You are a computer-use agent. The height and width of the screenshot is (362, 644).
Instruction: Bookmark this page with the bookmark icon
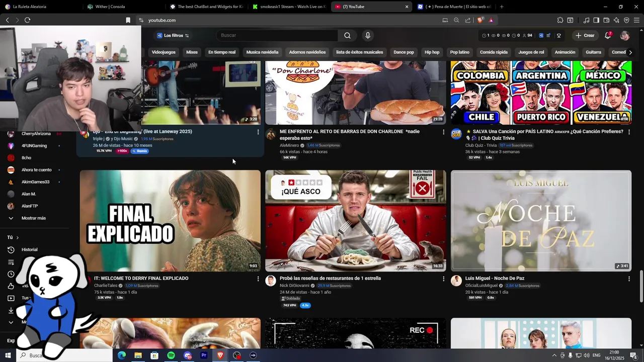pos(128,20)
